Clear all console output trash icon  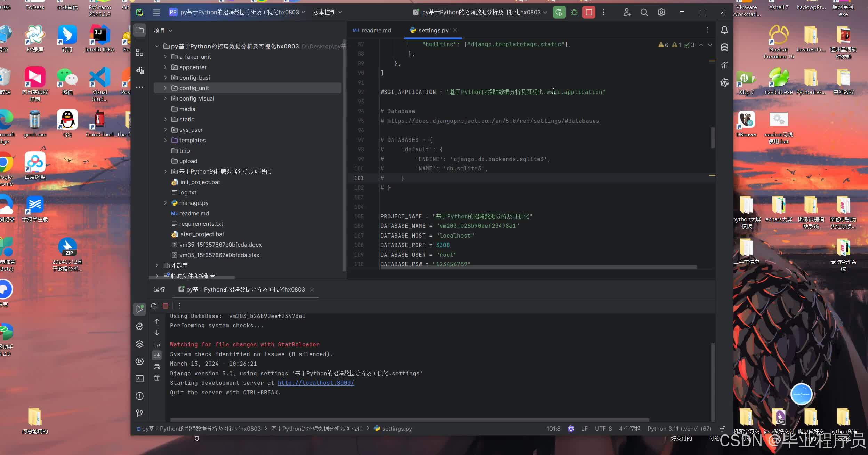157,378
